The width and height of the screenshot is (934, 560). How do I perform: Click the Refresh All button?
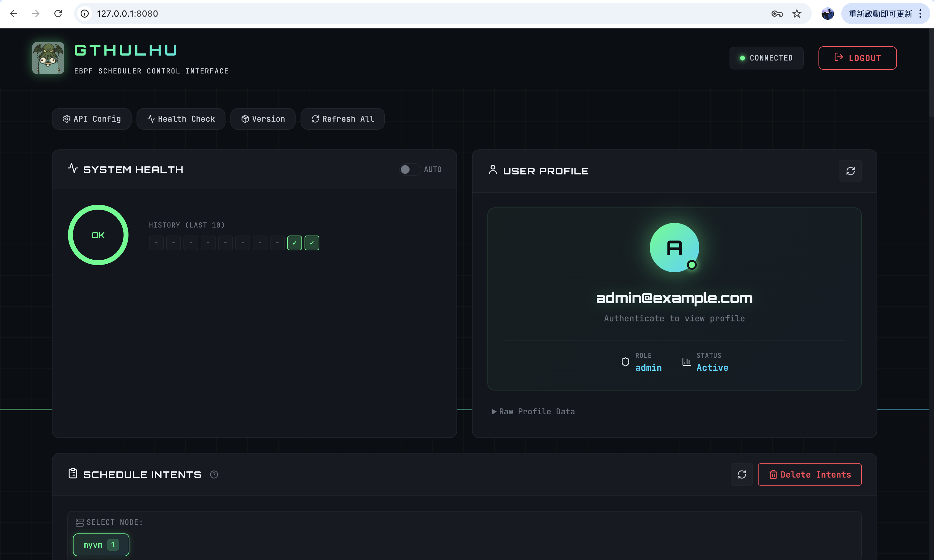point(343,119)
